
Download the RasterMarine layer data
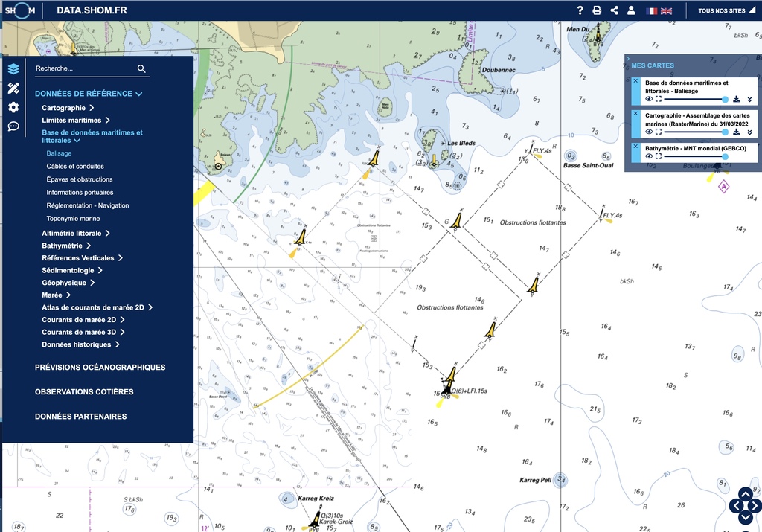[737, 132]
